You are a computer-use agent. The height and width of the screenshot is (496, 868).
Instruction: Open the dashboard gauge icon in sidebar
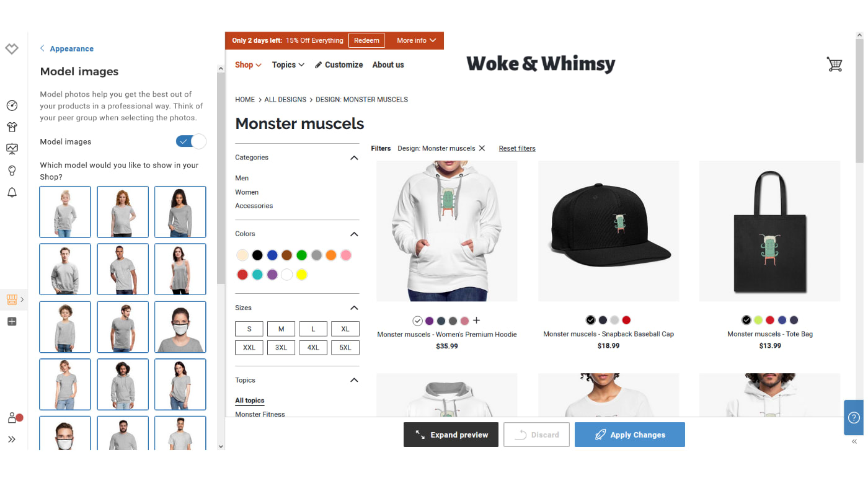pyautogui.click(x=12, y=105)
